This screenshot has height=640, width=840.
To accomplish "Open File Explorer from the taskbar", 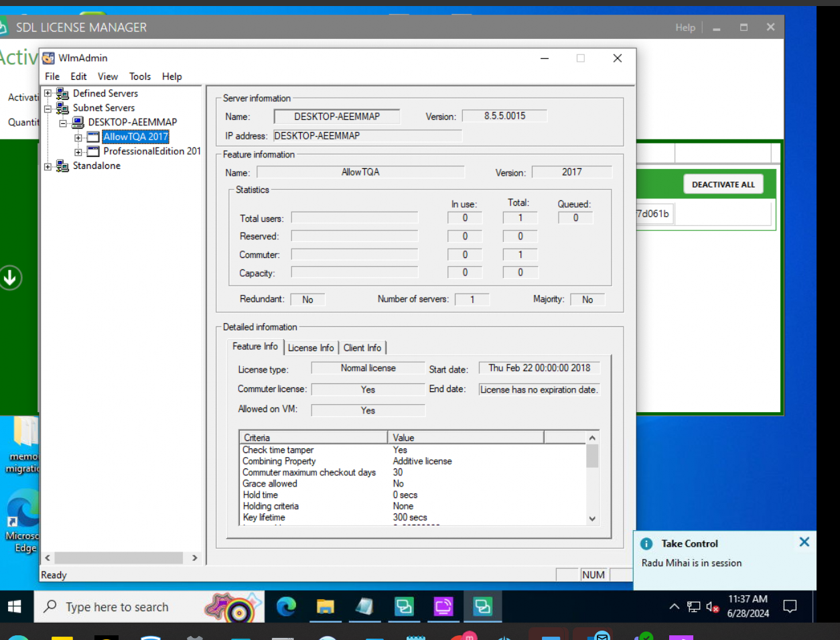I will pos(326,606).
